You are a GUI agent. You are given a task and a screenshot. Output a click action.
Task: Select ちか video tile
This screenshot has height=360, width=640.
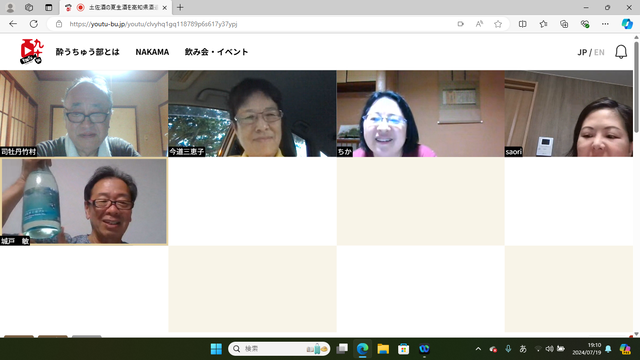pyautogui.click(x=420, y=113)
